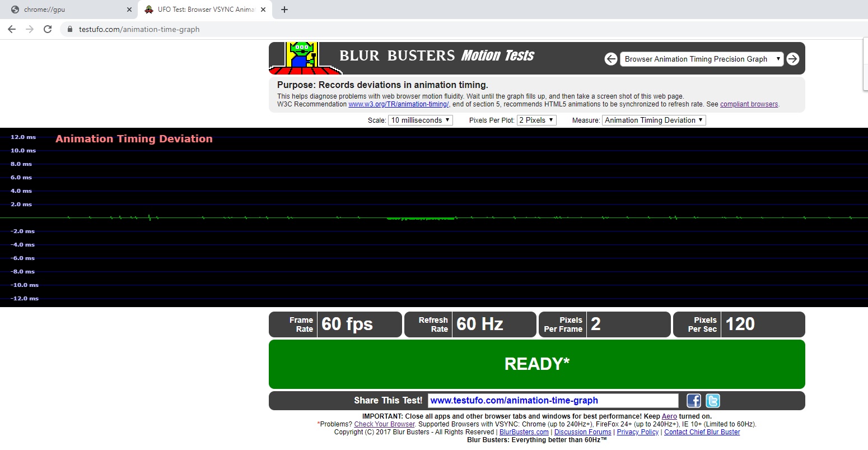The height and width of the screenshot is (450, 868).
Task: Click the -12.0 ms axis label
Action: [25, 299]
